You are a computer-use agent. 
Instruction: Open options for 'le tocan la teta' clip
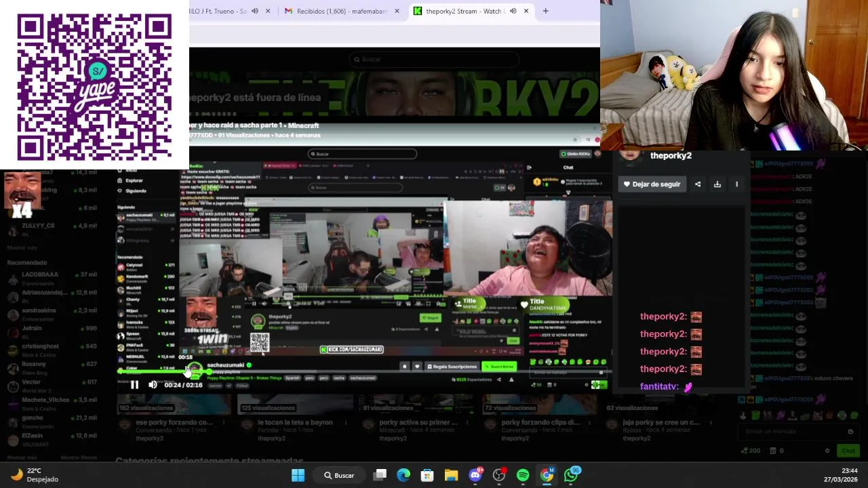click(x=345, y=423)
